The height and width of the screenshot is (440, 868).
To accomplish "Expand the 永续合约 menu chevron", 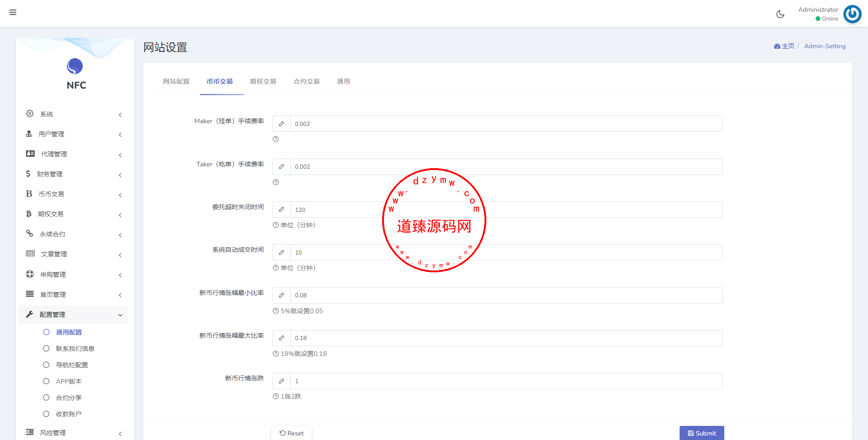I will 120,235.
